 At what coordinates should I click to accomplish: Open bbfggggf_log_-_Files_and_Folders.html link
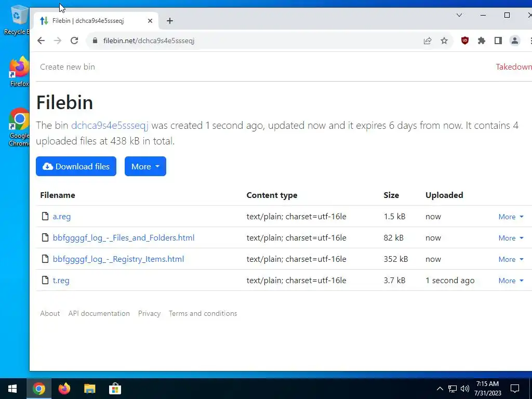[x=124, y=238]
